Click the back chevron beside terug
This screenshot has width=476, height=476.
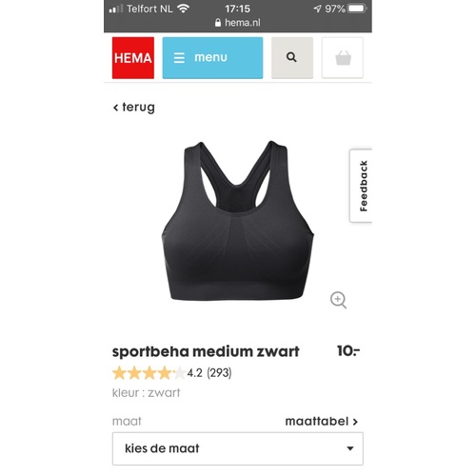point(115,108)
